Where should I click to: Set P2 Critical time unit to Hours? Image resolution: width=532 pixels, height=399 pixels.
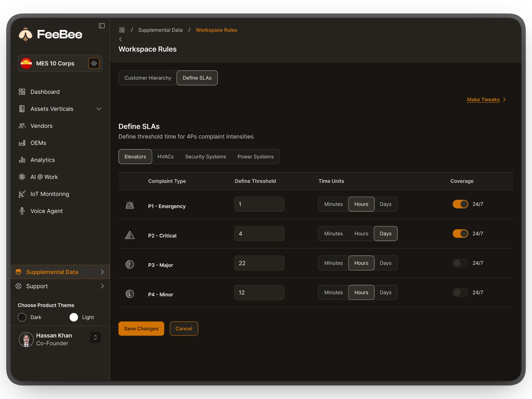coord(361,234)
